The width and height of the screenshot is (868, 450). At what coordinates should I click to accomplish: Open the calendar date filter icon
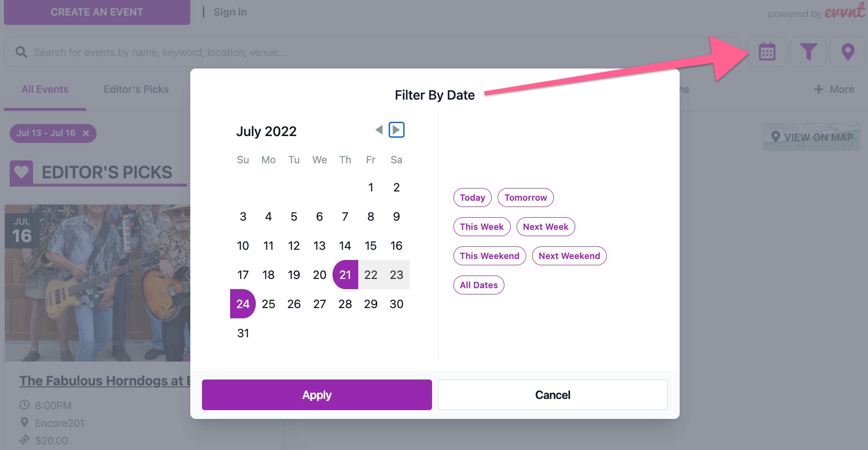767,52
